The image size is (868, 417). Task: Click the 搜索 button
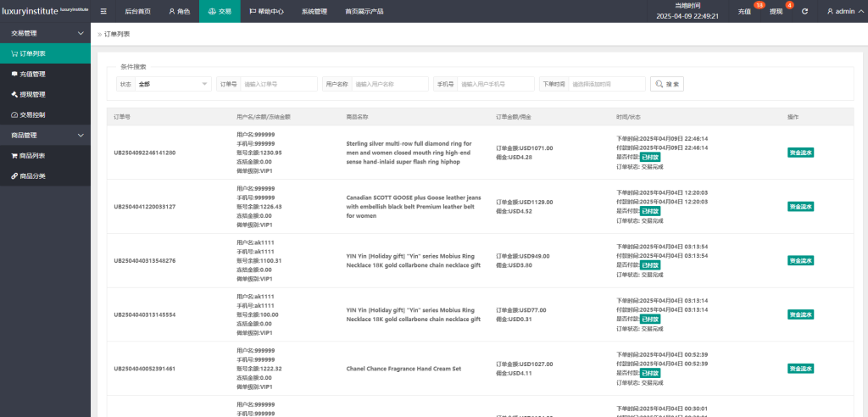(x=667, y=84)
